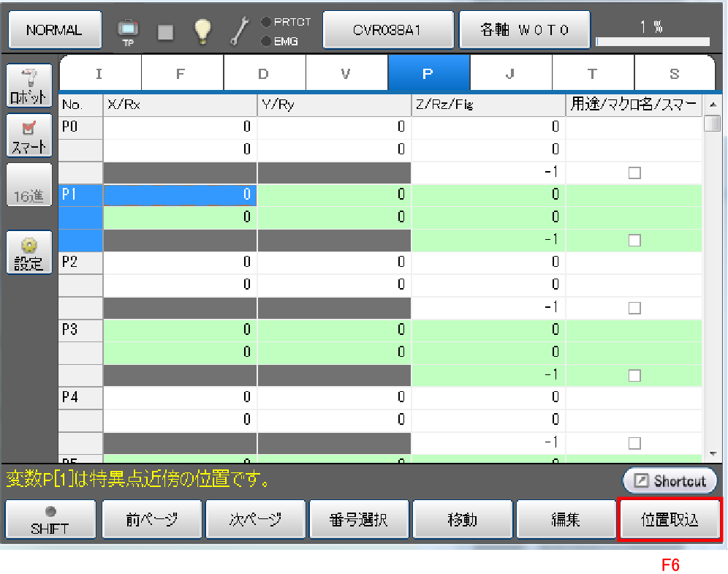This screenshot has height=574, width=728.
Task: Toggle the checkbox in the P1 row
Action: 634,240
